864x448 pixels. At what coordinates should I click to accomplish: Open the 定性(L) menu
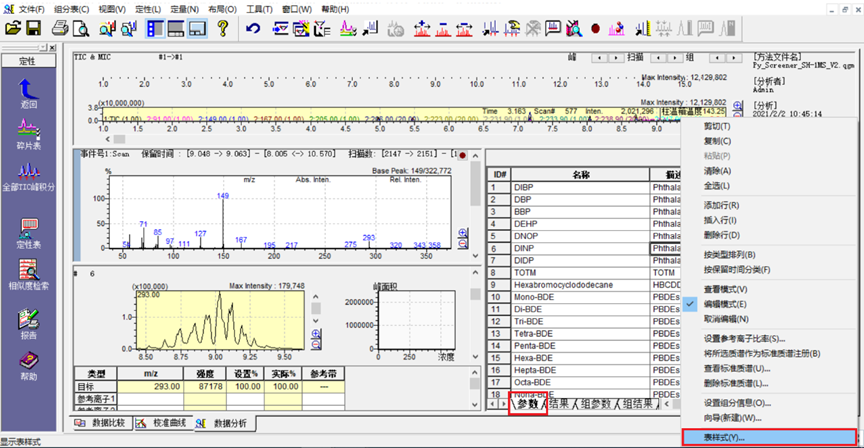click(x=148, y=9)
